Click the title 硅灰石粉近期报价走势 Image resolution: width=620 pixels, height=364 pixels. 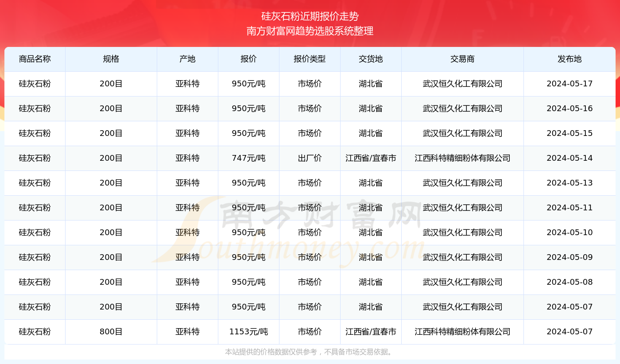point(310,16)
